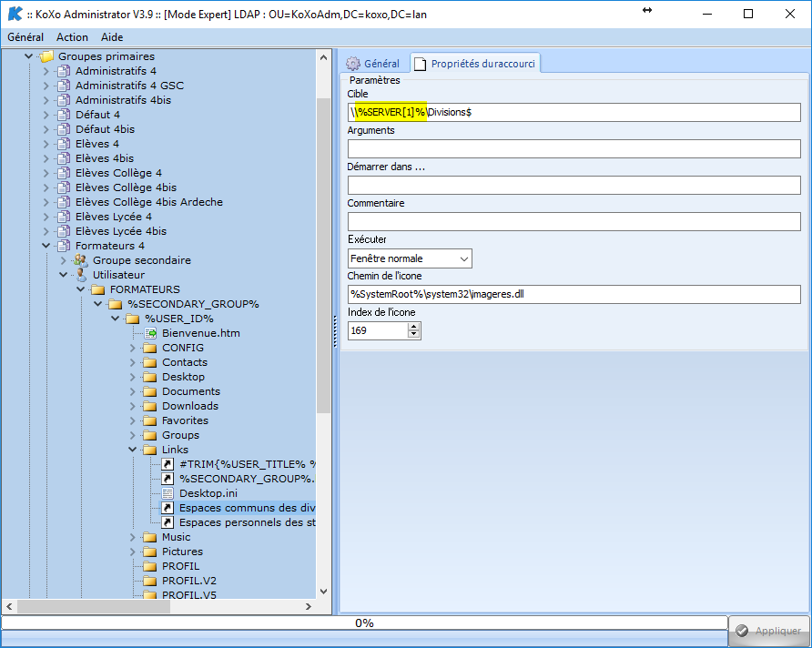Expand the Music folder node

pyautogui.click(x=133, y=537)
